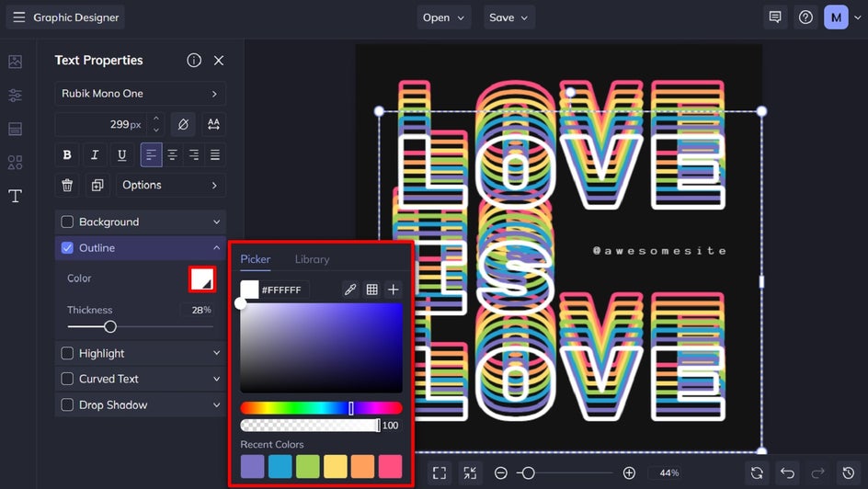Open the Open dropdown menu
868x489 pixels.
pos(443,17)
